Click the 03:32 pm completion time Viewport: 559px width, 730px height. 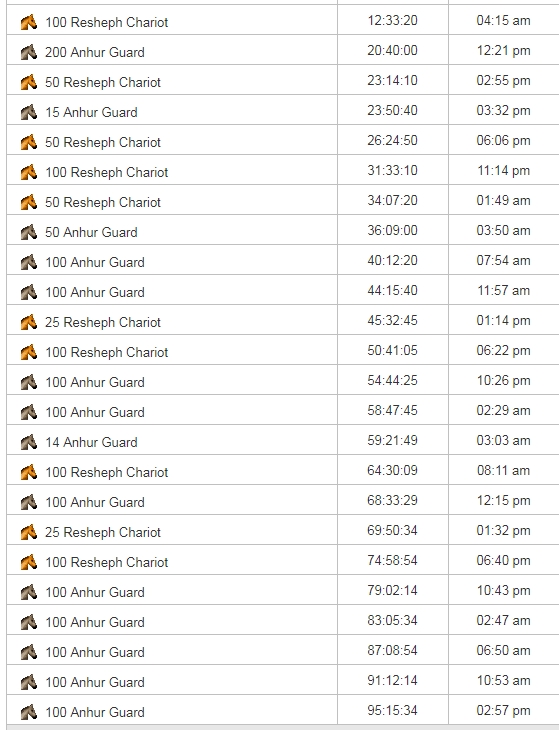tap(503, 110)
